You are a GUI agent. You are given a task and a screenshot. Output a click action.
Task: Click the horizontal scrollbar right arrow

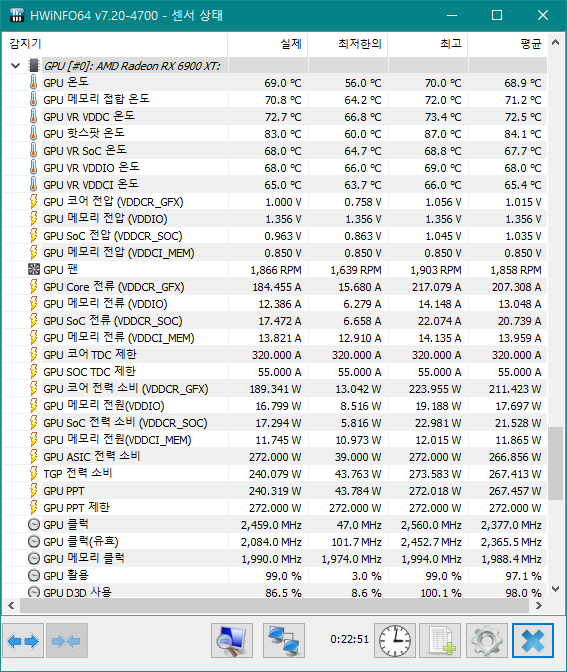tap(539, 606)
